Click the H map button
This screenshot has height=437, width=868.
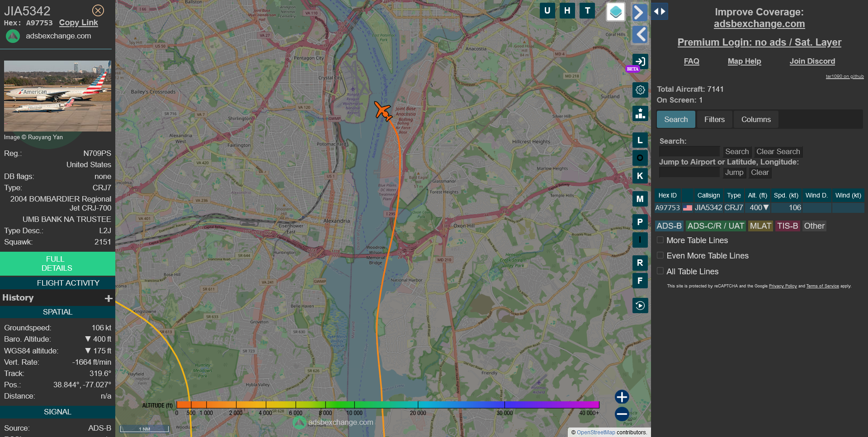point(567,10)
